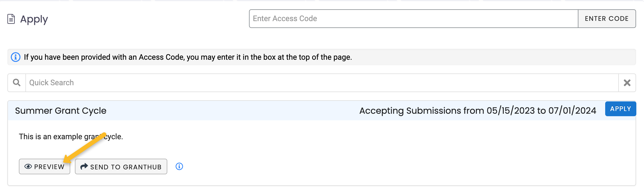Start application with the blue APPLY button
The width and height of the screenshot is (644, 188).
[620, 109]
